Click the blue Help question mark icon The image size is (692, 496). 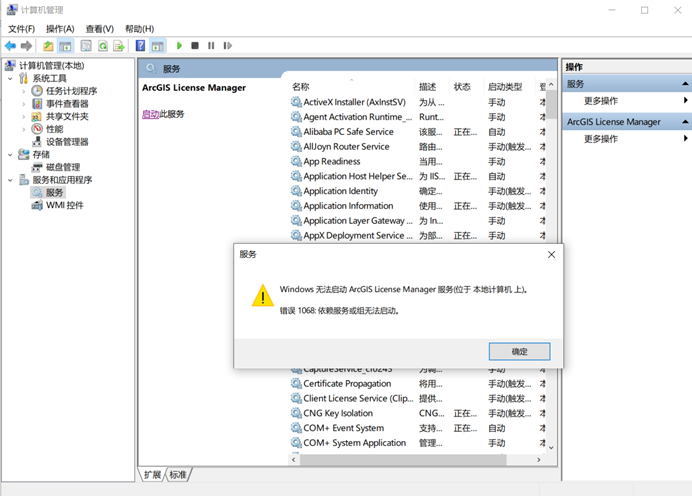(140, 46)
